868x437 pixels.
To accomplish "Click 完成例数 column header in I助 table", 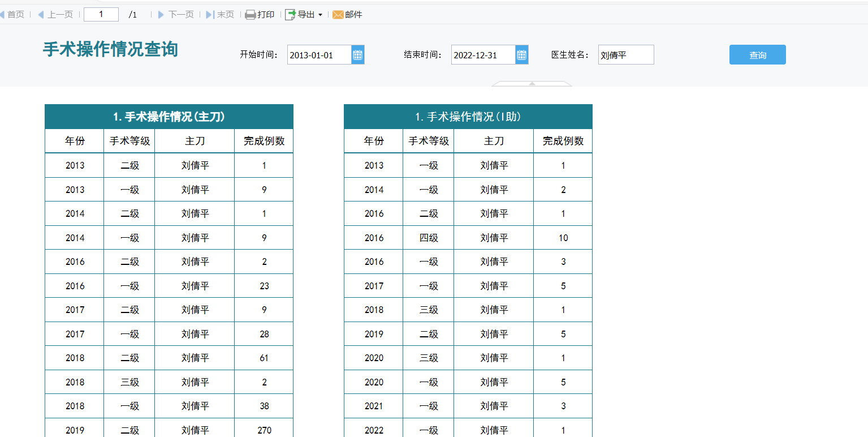I will point(563,141).
